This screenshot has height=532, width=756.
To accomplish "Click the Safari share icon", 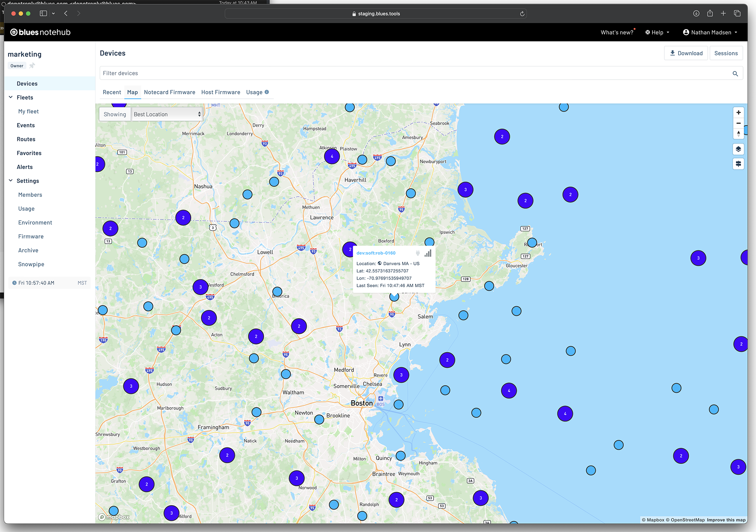I will click(710, 13).
